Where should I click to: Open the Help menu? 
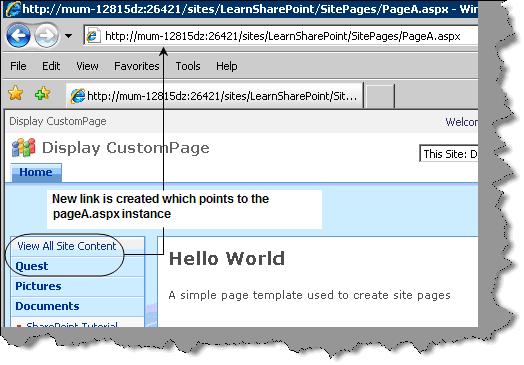227,66
